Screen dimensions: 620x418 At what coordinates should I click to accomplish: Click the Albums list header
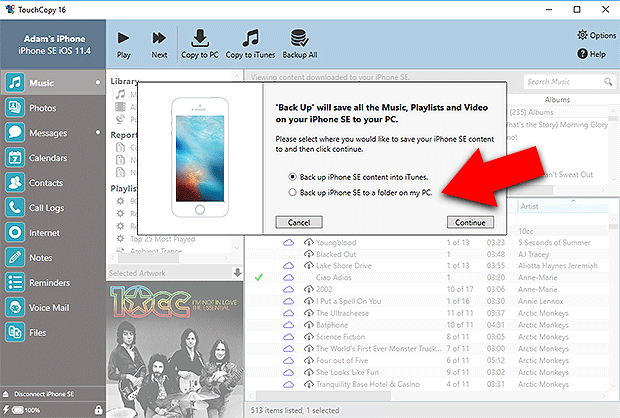pos(557,100)
